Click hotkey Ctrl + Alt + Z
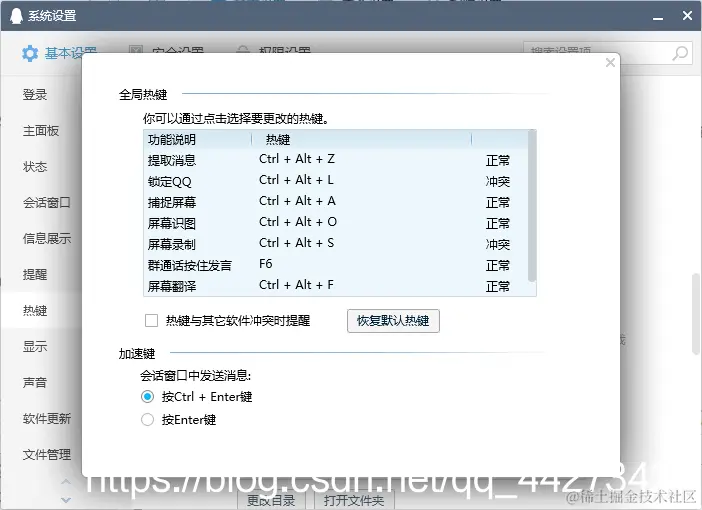 297,159
